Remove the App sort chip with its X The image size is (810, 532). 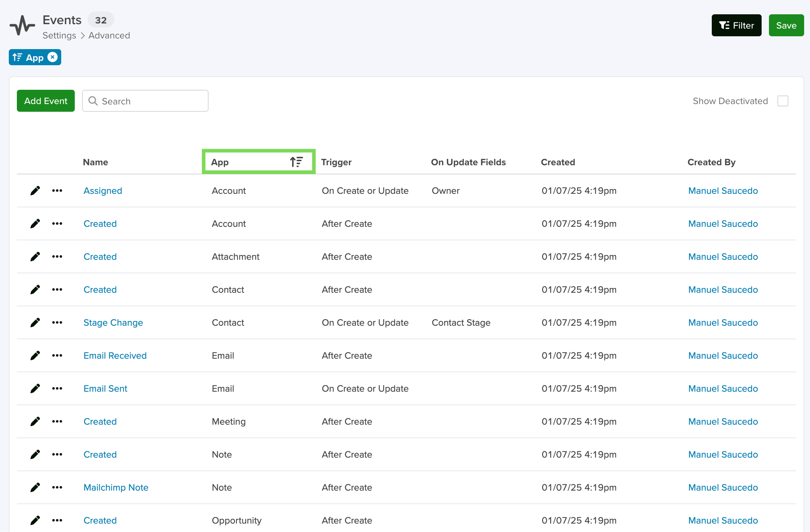[53, 57]
